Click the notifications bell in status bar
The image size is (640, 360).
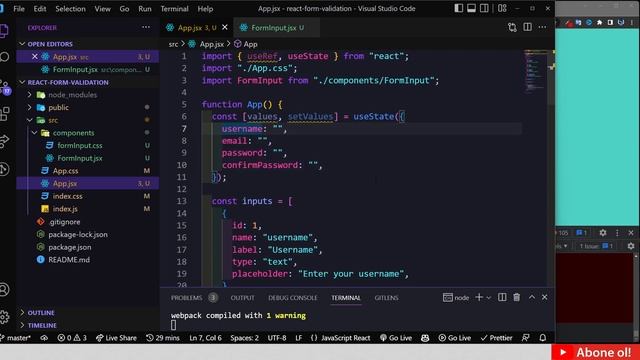tap(542, 338)
